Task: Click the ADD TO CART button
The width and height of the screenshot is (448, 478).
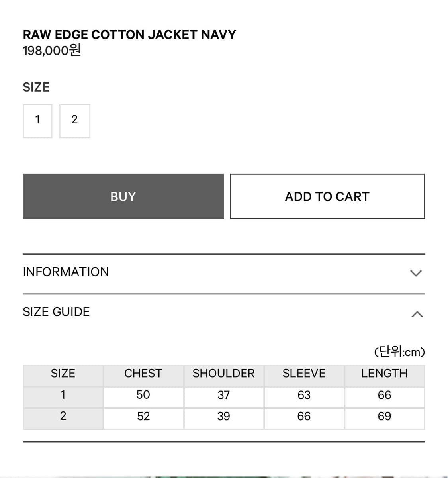Action: [x=327, y=196]
